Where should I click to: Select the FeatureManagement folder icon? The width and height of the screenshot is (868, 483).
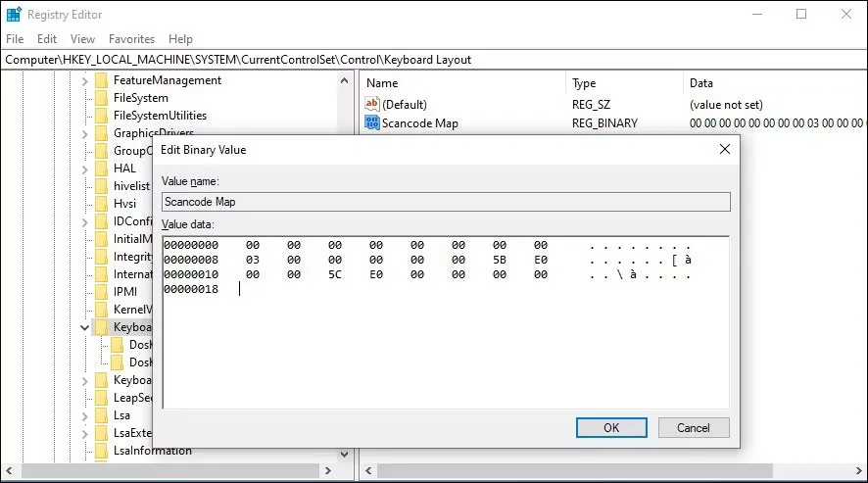tap(101, 81)
